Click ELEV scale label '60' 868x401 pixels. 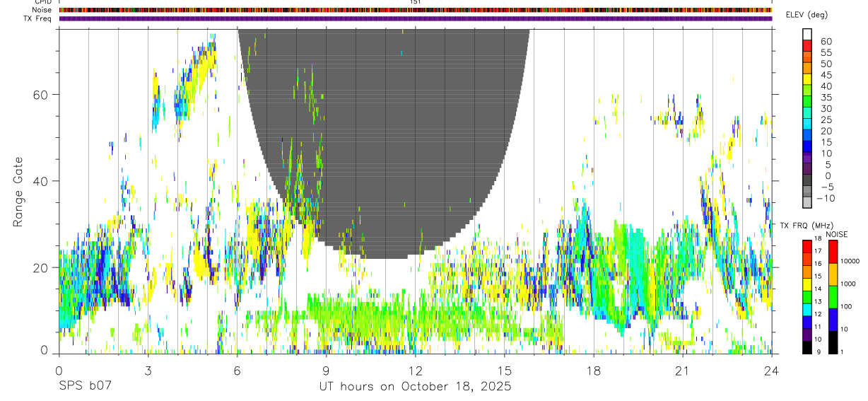pos(826,42)
